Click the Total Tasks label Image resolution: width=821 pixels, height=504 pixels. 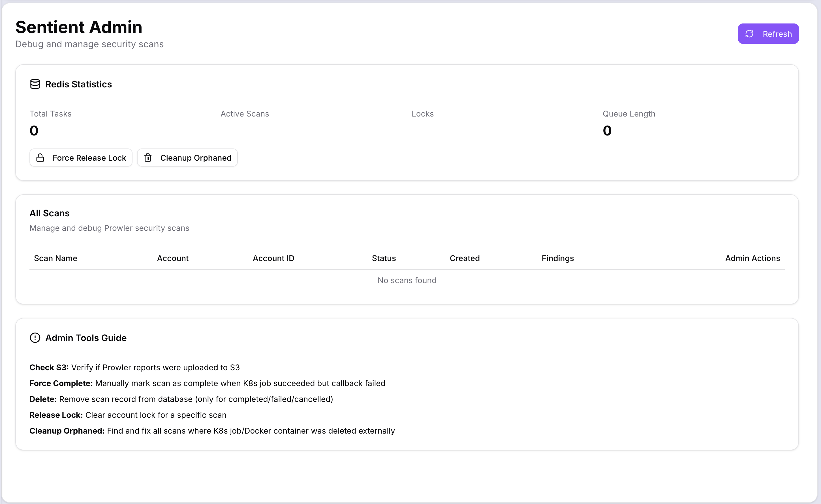[51, 114]
